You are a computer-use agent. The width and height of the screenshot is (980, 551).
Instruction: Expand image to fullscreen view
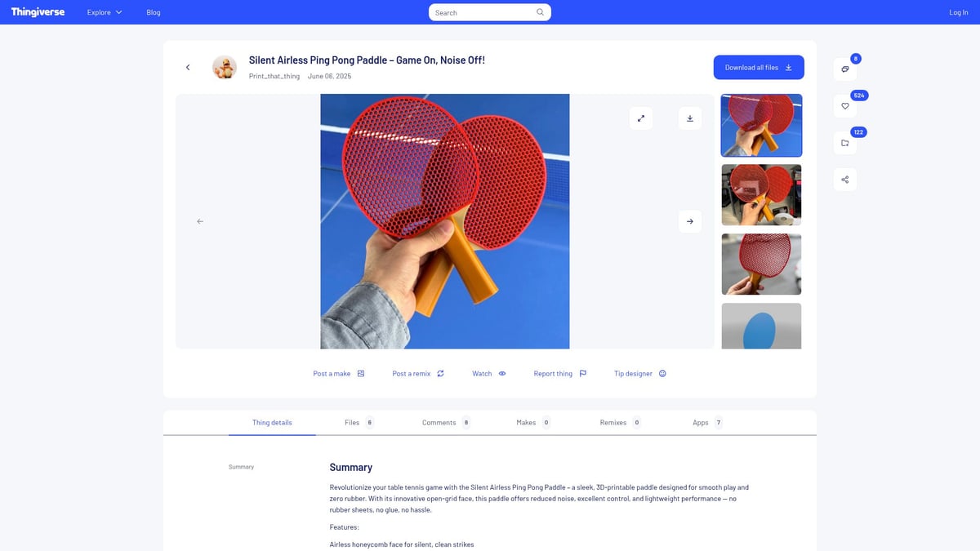click(641, 118)
